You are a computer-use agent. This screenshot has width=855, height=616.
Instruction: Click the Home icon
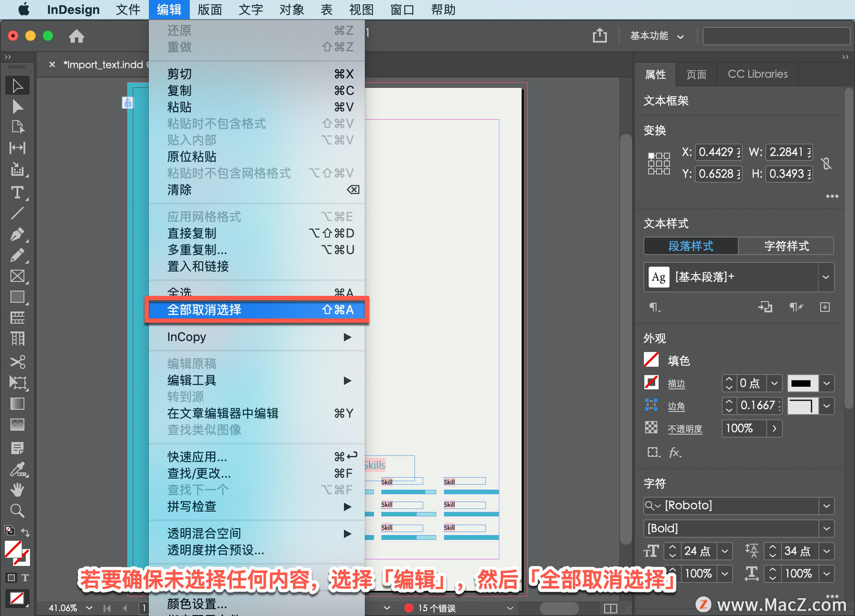tap(76, 36)
